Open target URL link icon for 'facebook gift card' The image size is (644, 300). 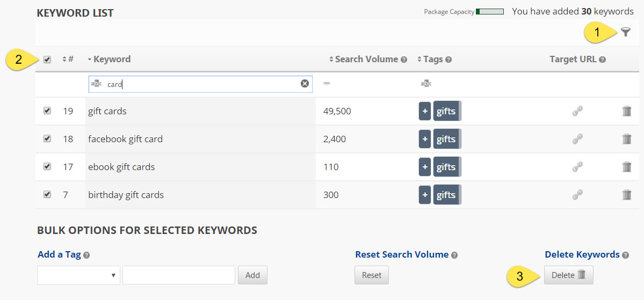click(x=577, y=139)
